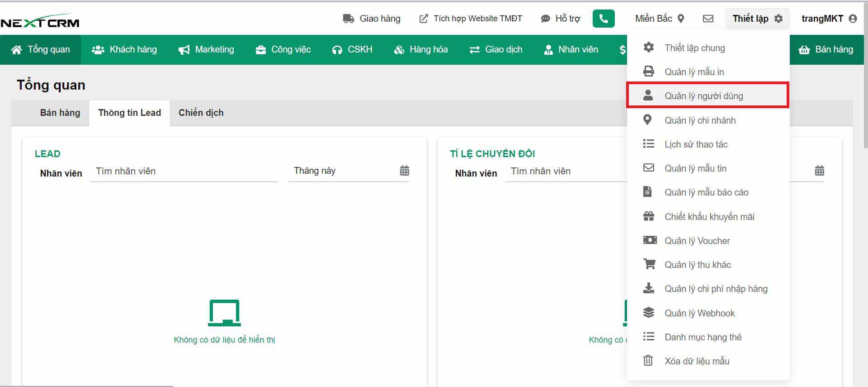
Task: Click the Giao hàng truck icon
Action: [348, 19]
